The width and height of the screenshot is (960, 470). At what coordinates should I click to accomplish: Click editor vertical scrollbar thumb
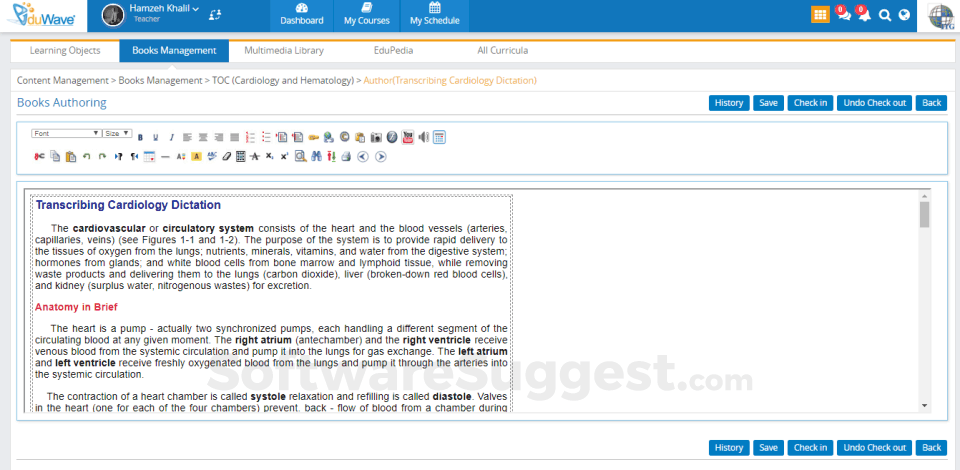[x=924, y=214]
